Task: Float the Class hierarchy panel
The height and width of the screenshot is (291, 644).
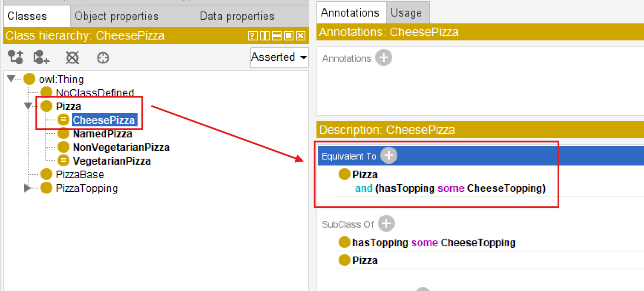Action: click(288, 36)
